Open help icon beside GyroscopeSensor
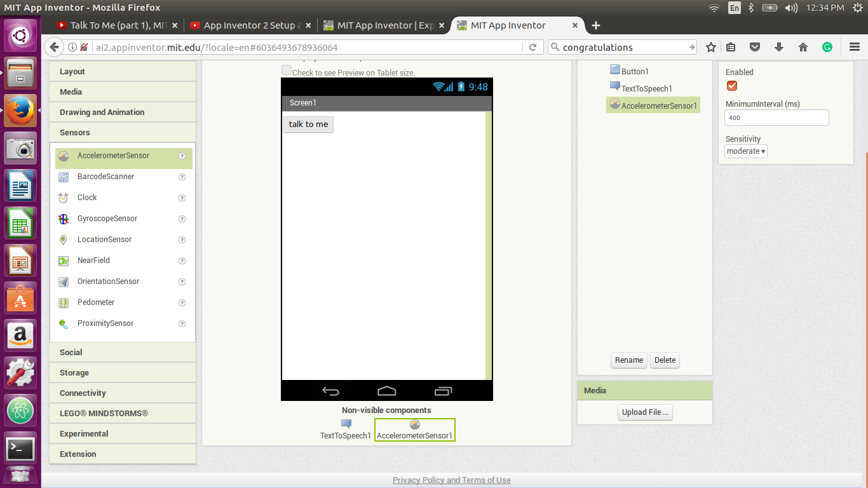Screen dimensions: 868x488 tap(182, 219)
